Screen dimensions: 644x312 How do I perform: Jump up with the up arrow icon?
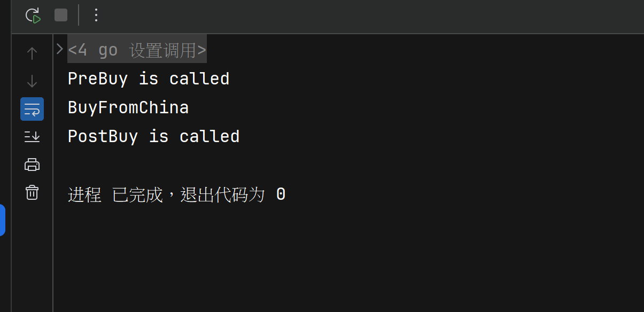32,53
